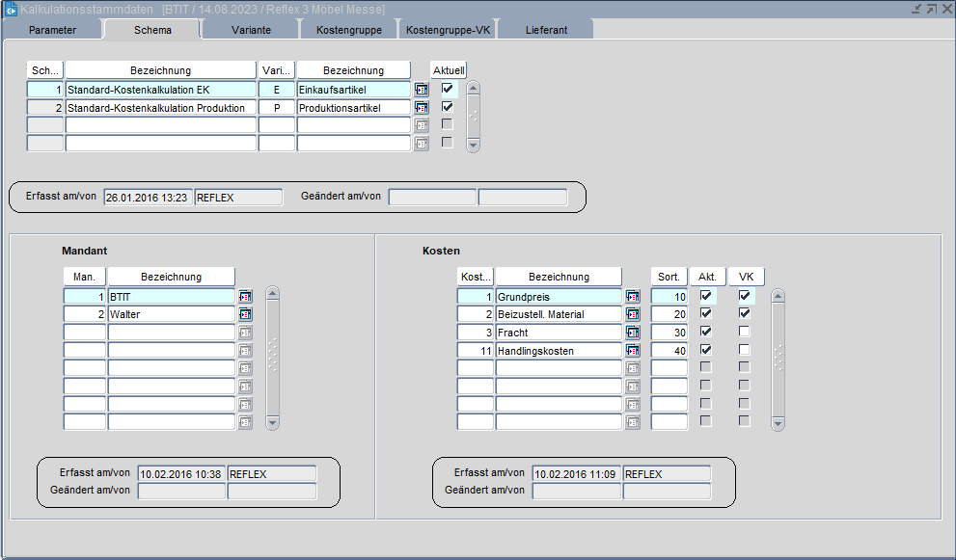Open detail icon for Fracht cost row
Screen dimensions: 956x560
[x=633, y=333]
